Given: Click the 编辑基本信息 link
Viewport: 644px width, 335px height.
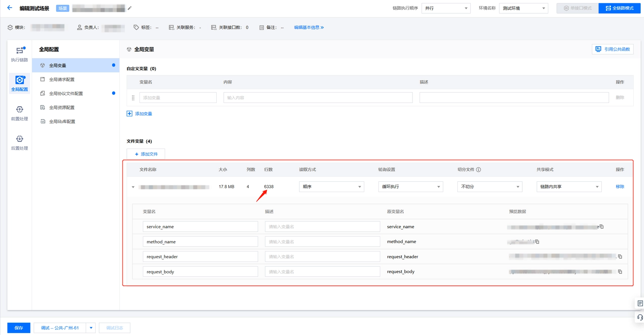Looking at the screenshot, I should [309, 27].
